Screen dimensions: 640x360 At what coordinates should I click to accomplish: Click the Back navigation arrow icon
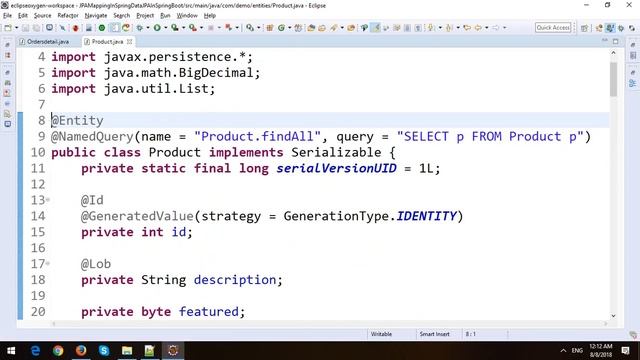(x=478, y=28)
